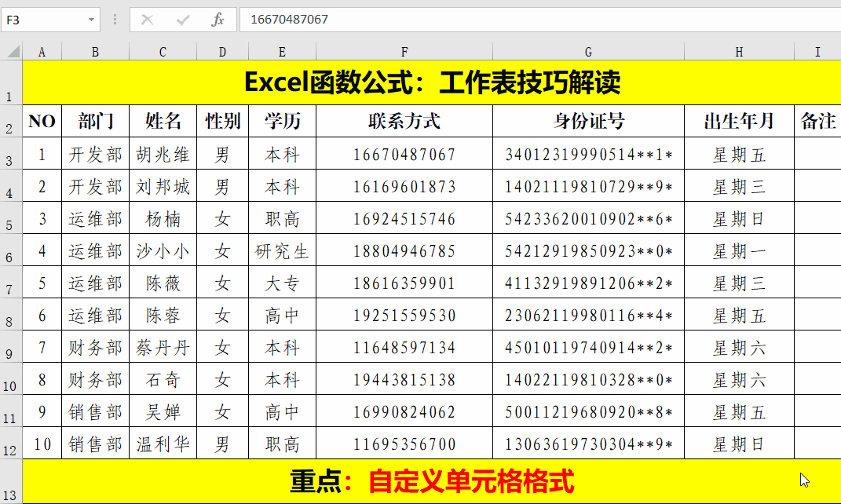Select column C header

(163, 52)
